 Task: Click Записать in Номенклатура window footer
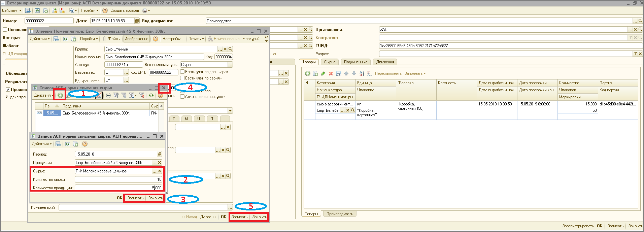[239, 217]
